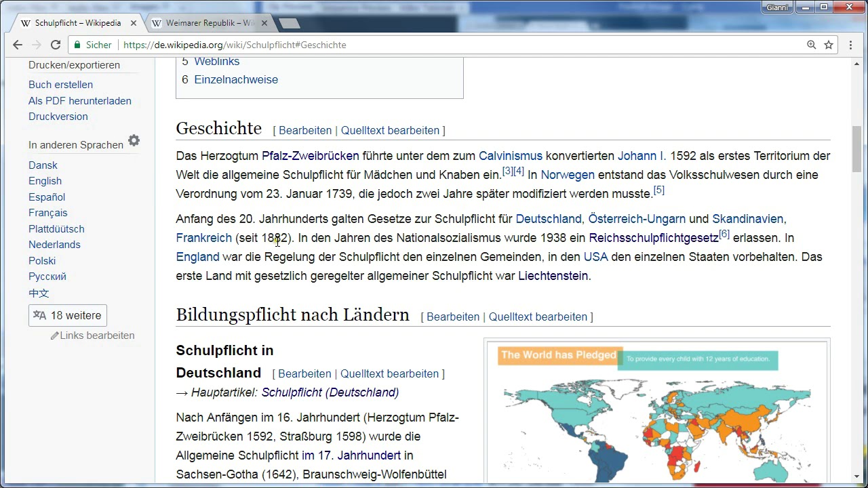Open the Druckversion link
868x488 pixels.
[x=58, y=117]
